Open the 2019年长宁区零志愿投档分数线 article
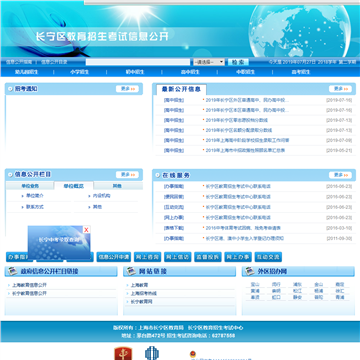Image resolution: width=360 pixels, height=360 pixels. (x=236, y=120)
